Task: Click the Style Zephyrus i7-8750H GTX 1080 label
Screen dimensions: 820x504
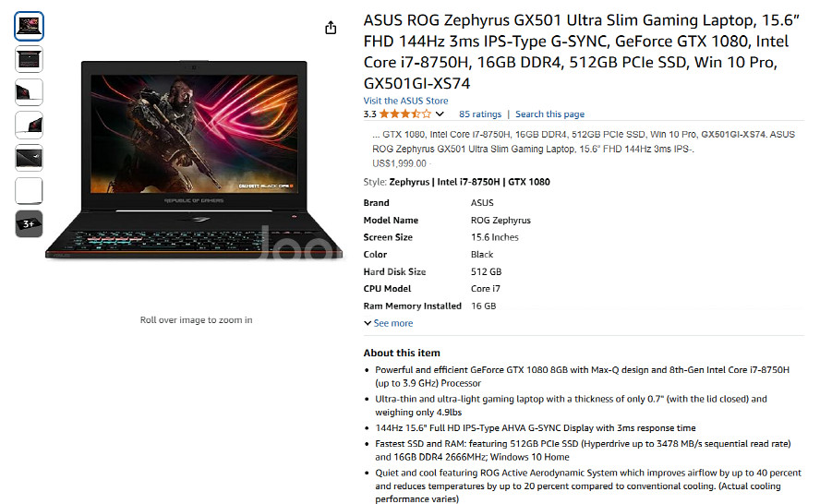Action: [456, 182]
